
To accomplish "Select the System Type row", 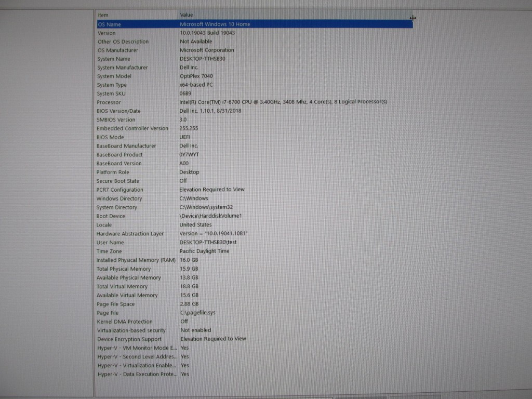I will click(x=255, y=85).
